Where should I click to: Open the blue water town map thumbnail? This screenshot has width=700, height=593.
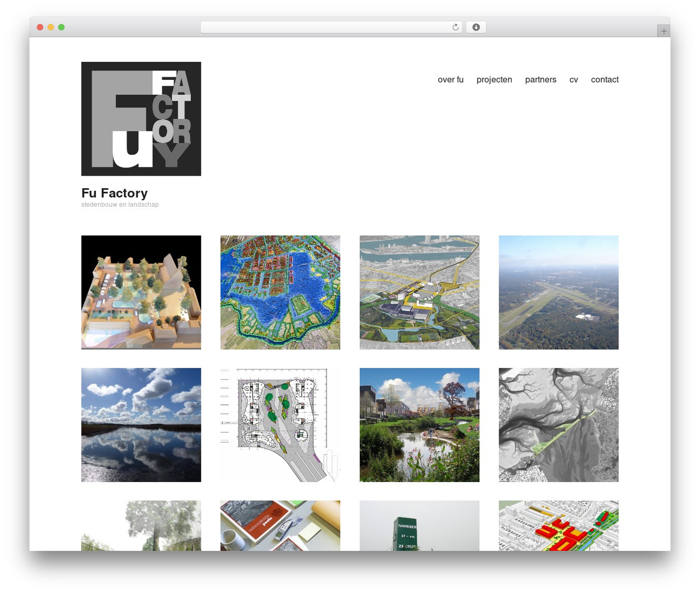(x=280, y=292)
